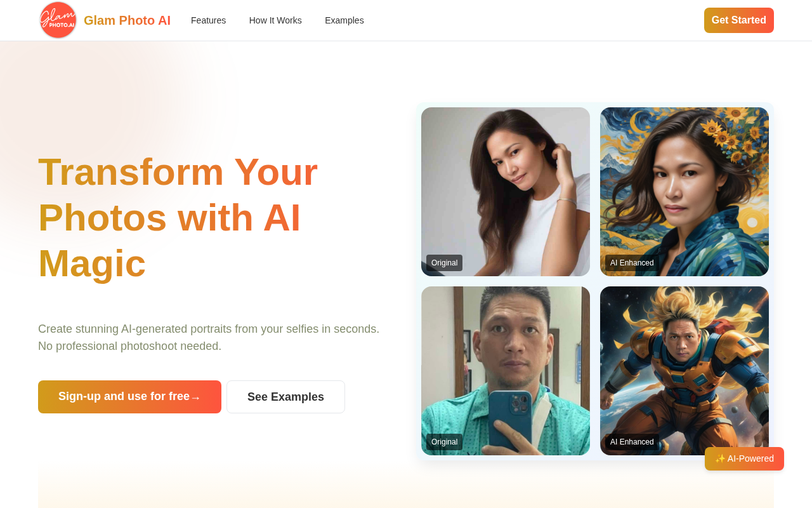Select the original woman in white shirt photo
The image size is (812, 508).
click(x=506, y=192)
